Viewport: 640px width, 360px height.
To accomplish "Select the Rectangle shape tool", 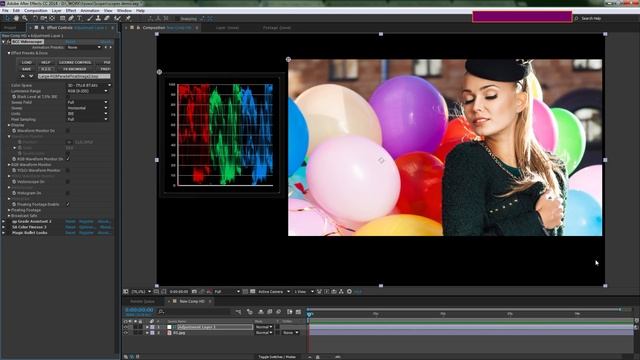I will point(62,18).
